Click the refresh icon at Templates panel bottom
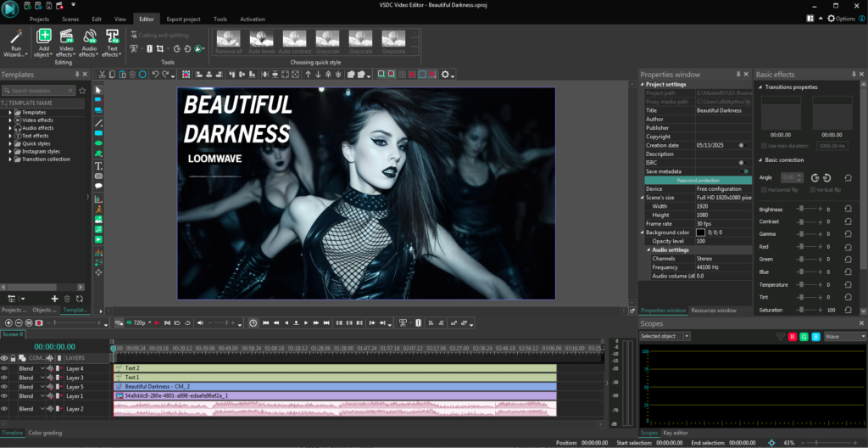Image resolution: width=868 pixels, height=448 pixels. click(x=79, y=299)
